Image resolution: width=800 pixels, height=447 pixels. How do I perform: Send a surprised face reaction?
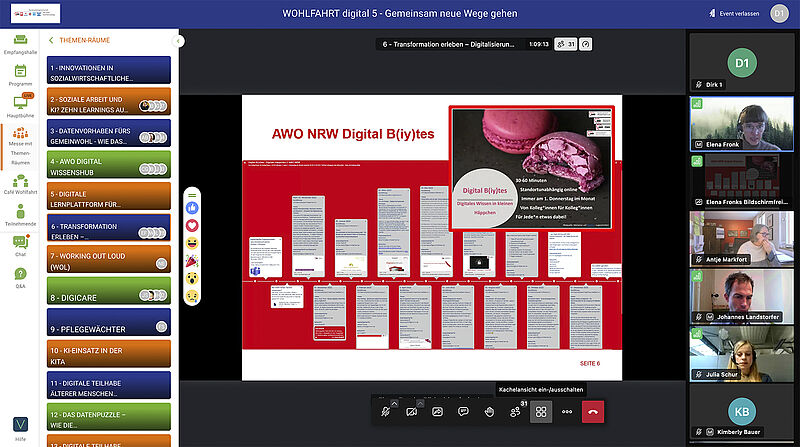coord(192,278)
